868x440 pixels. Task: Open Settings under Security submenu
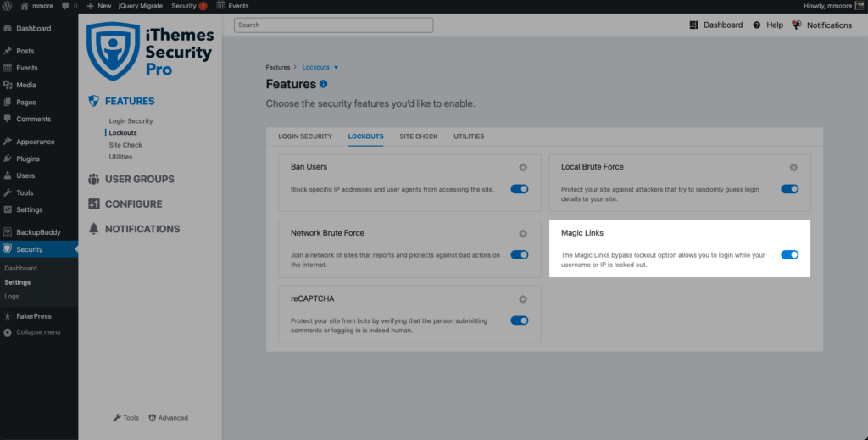[x=17, y=282]
